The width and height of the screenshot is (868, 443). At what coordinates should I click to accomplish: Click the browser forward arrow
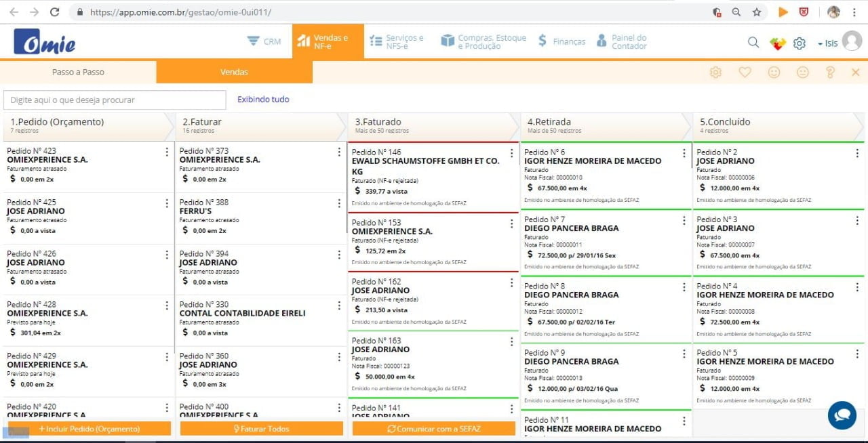coord(34,12)
